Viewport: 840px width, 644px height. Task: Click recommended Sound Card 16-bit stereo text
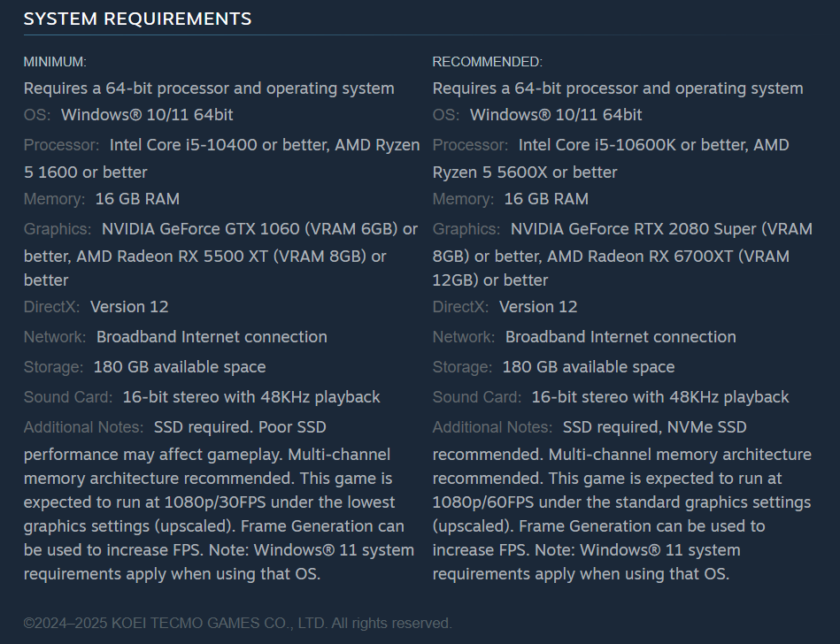[x=660, y=396]
